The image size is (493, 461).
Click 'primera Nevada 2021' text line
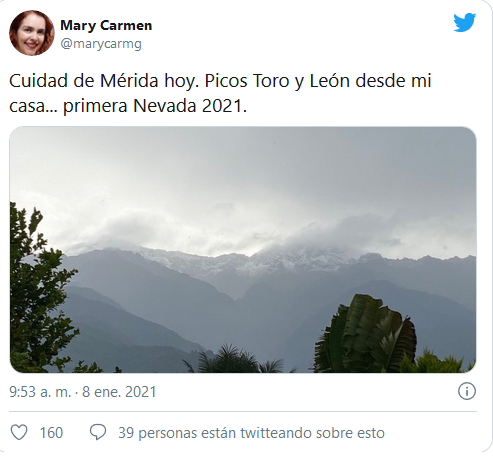point(155,106)
